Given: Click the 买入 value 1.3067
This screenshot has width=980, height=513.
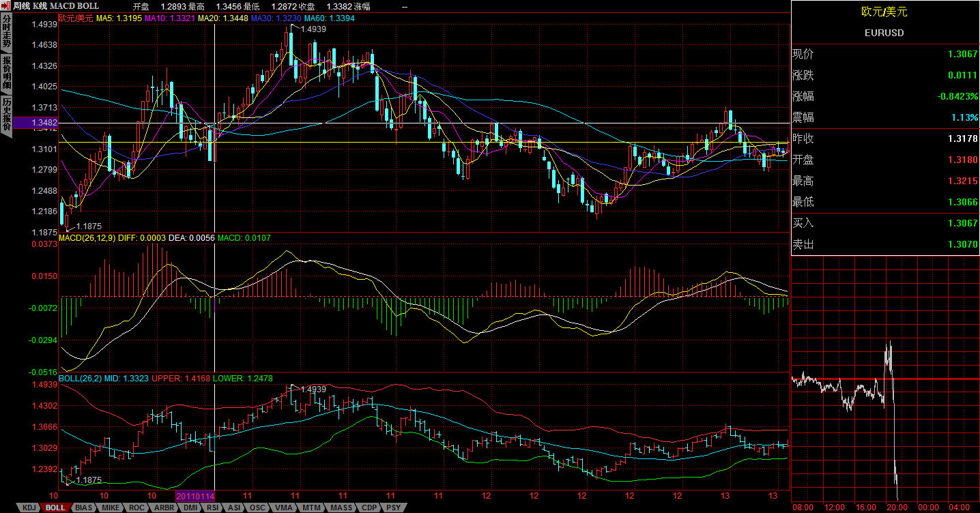Looking at the screenshot, I should 963,224.
